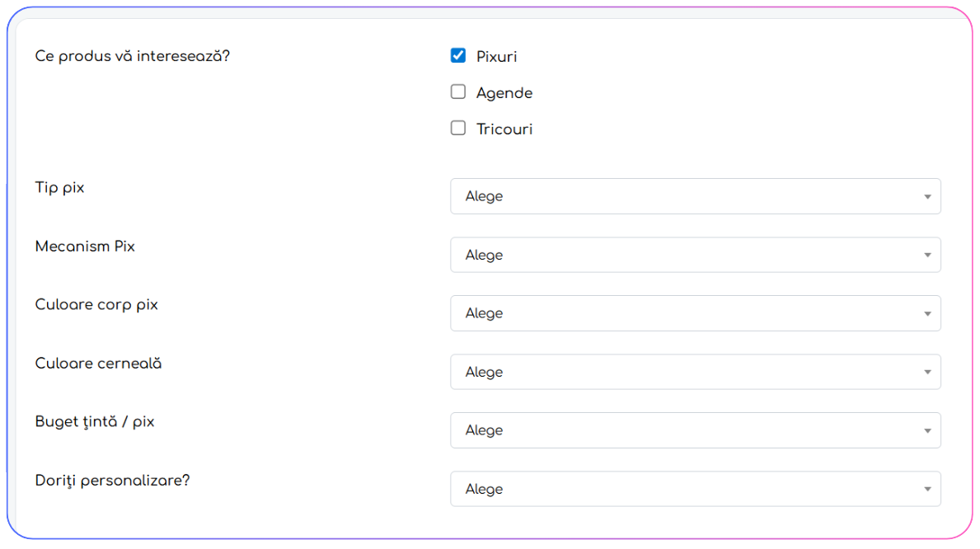This screenshot has width=980, height=549.
Task: Click 'Alege' text in the Tip pix field
Action: pyautogui.click(x=484, y=197)
